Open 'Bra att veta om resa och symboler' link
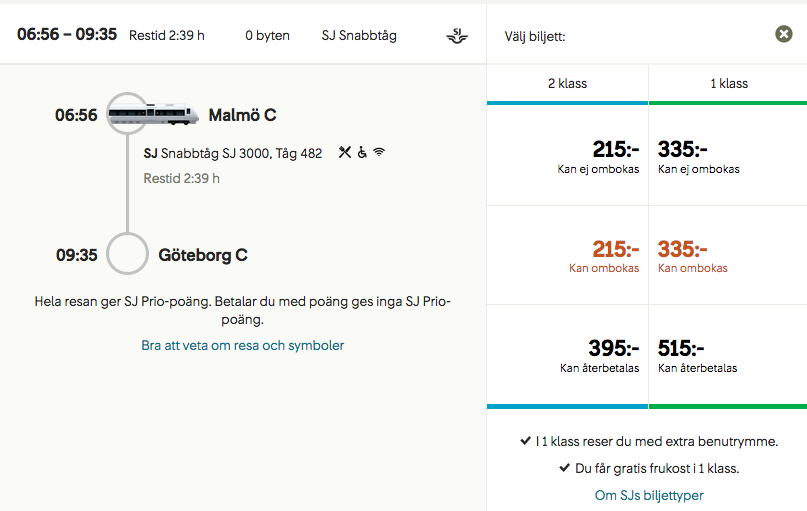 [x=243, y=345]
